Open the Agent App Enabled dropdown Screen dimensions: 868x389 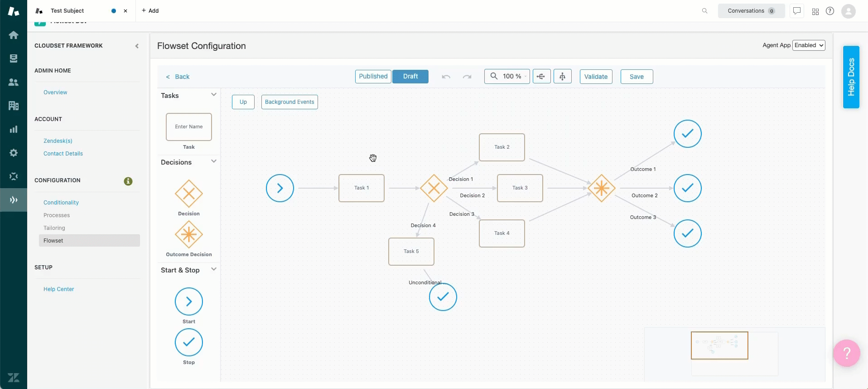[x=809, y=45]
